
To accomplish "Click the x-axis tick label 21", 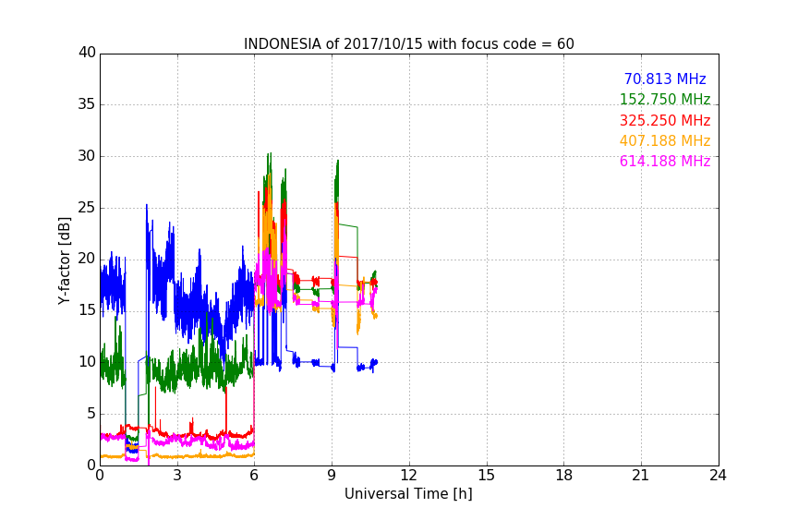I will 641,476.
